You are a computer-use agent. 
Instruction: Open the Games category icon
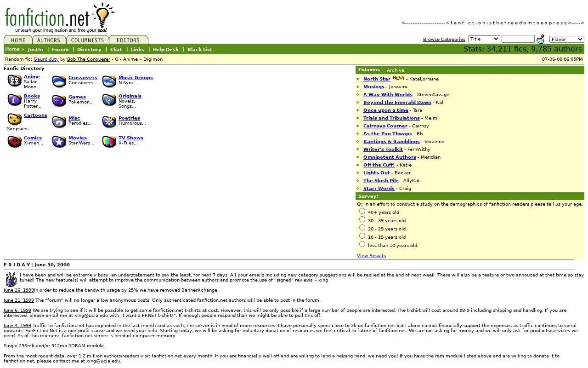(59, 101)
